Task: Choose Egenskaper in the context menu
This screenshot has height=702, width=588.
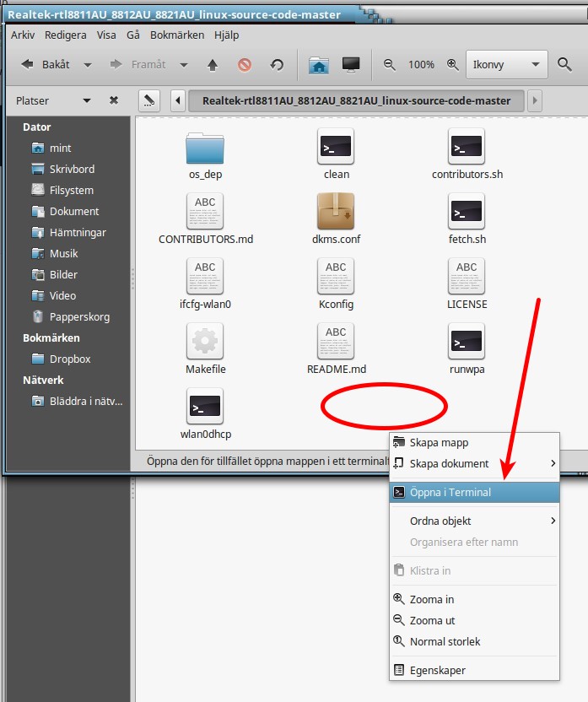Action: point(437,670)
